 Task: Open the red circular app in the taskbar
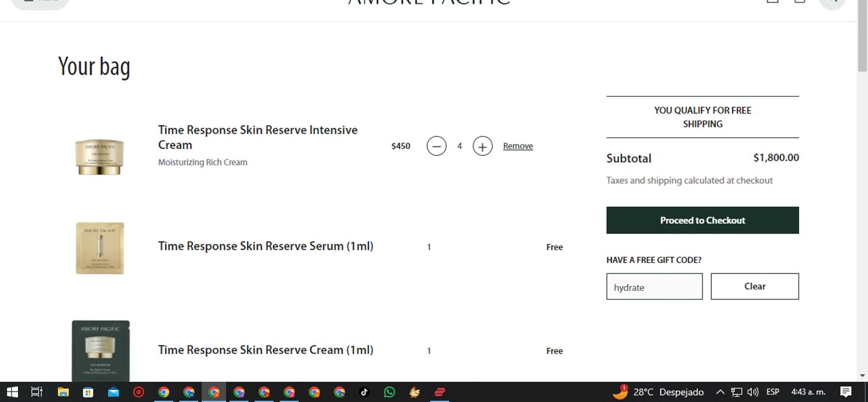tap(138, 392)
